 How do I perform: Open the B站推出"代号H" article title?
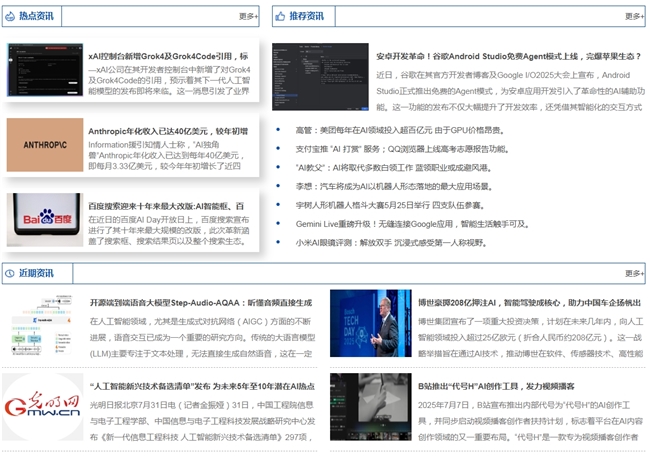[x=495, y=386]
